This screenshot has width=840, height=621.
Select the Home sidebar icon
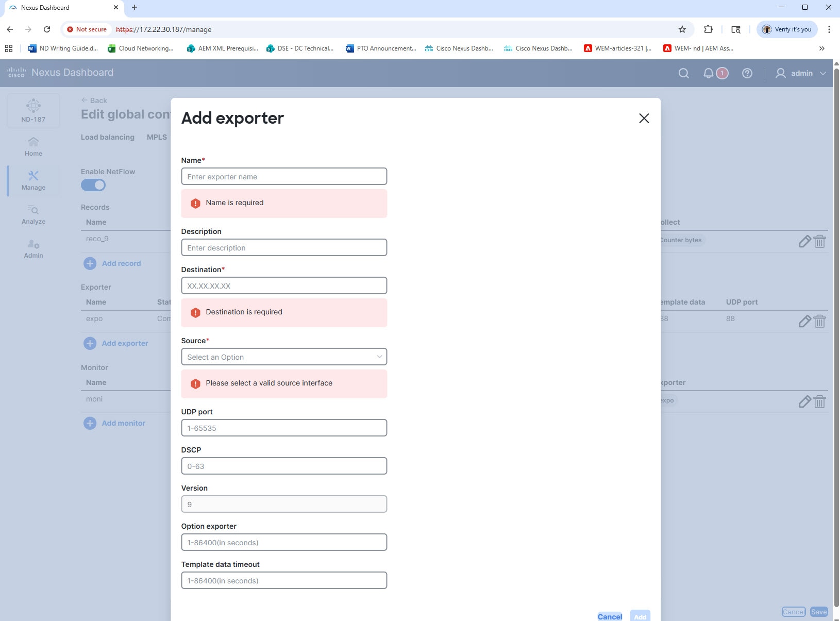pyautogui.click(x=33, y=146)
